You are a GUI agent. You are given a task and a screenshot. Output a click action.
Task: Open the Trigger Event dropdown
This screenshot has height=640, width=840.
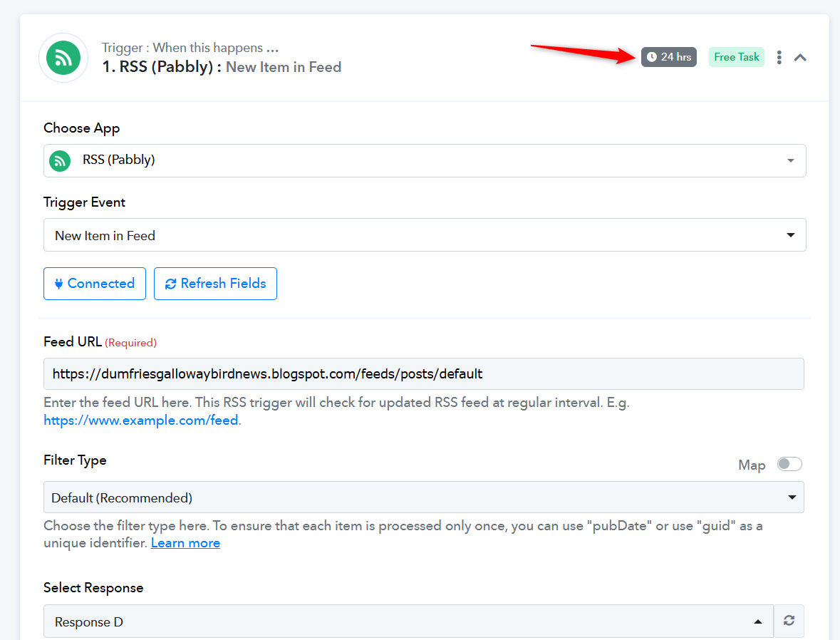[x=425, y=234]
